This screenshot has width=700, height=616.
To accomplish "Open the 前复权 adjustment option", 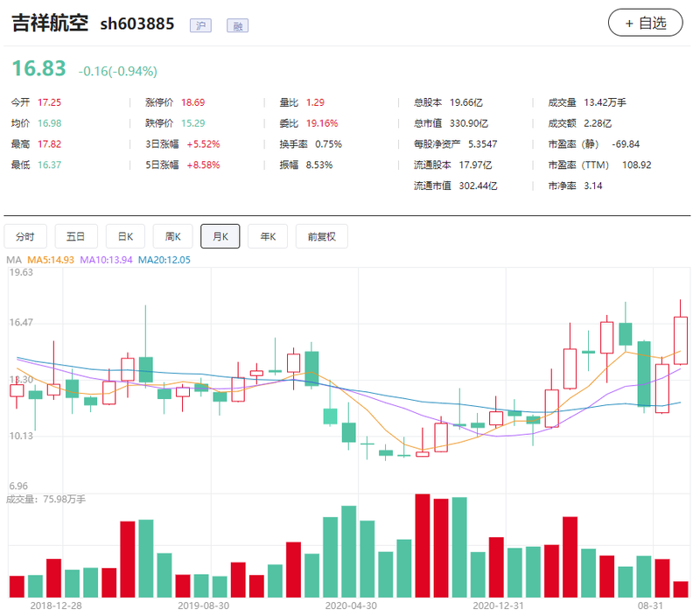I will (321, 236).
